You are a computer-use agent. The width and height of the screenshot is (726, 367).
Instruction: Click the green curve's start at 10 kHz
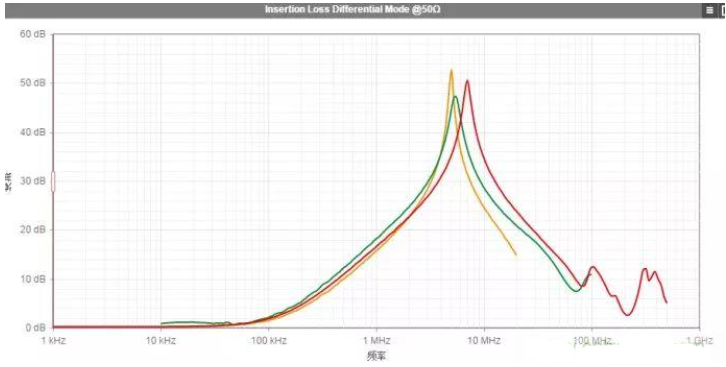[x=162, y=323]
